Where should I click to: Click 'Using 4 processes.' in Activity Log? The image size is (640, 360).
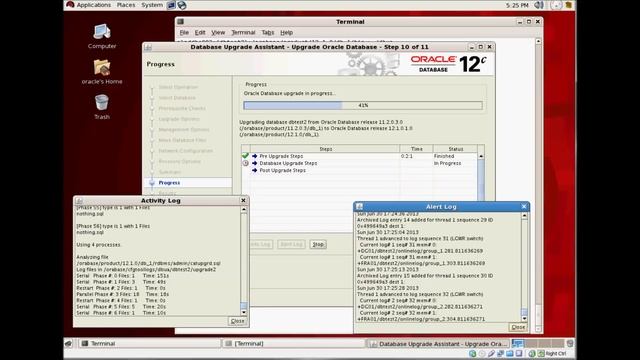pos(98,245)
